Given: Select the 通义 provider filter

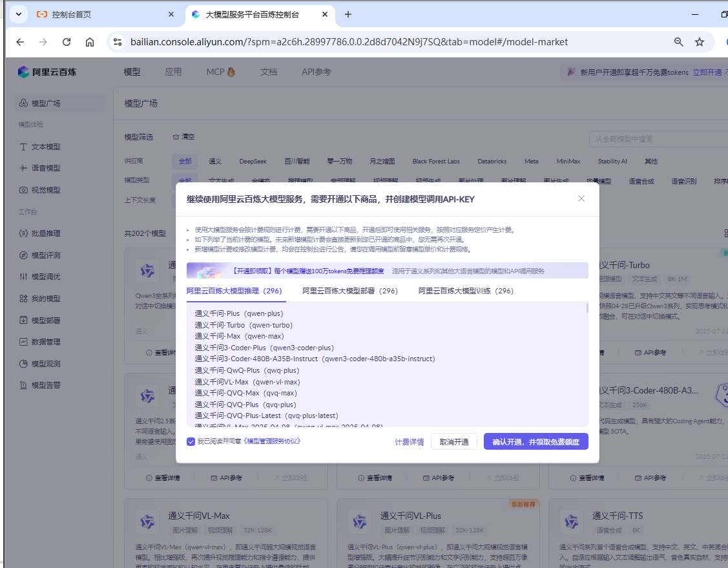Looking at the screenshot, I should point(215,161).
